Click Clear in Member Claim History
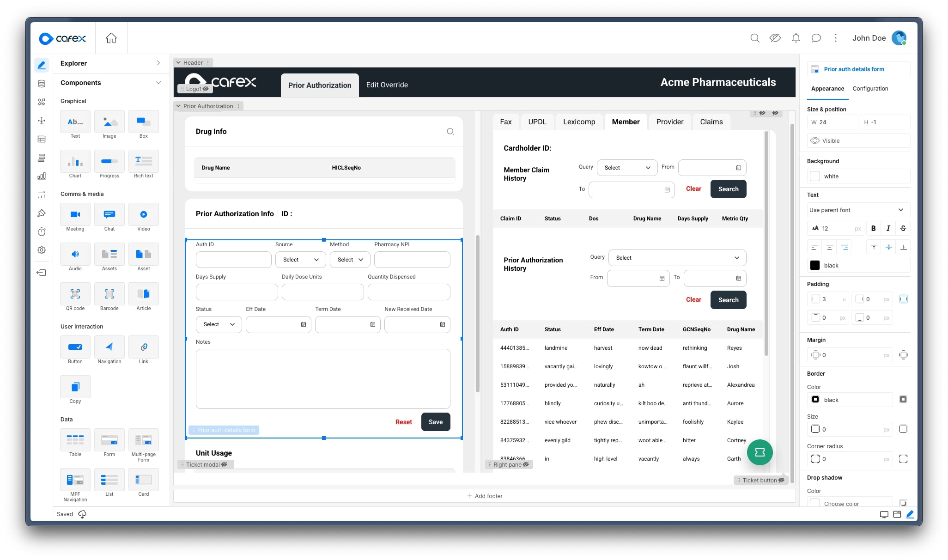948x560 pixels. point(693,189)
